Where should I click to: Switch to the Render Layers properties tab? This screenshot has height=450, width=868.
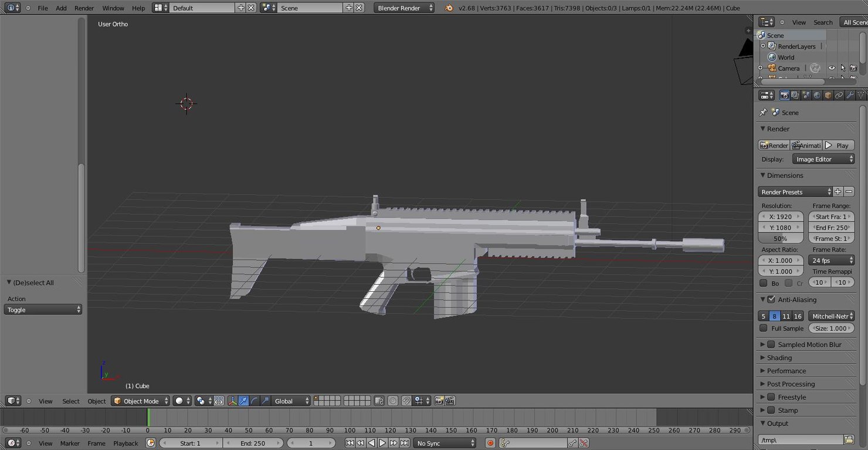pyautogui.click(x=794, y=94)
